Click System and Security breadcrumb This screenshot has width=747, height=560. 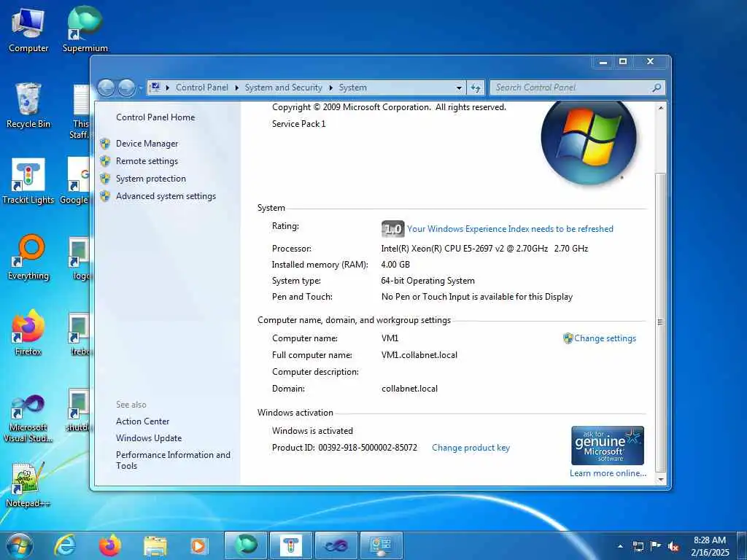(x=284, y=87)
